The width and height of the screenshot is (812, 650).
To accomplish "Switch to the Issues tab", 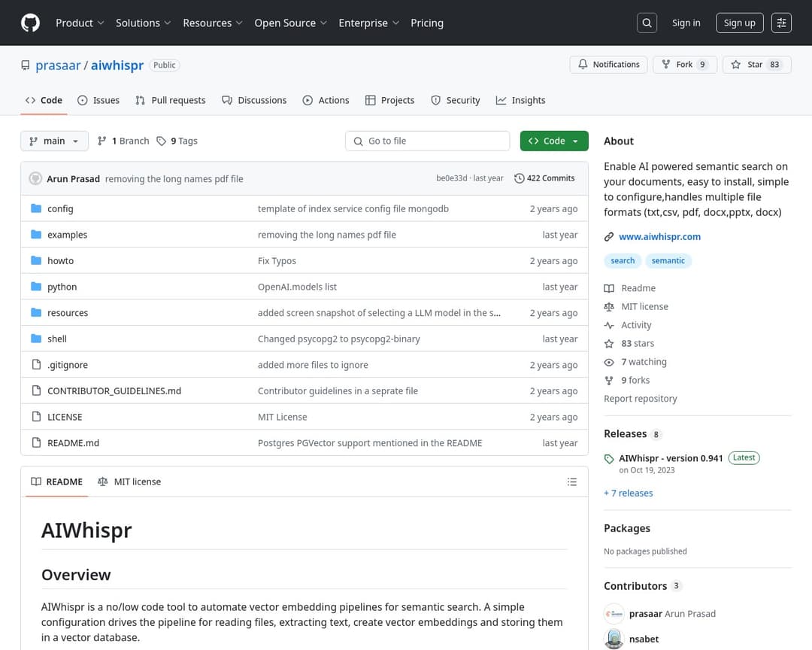I will click(98, 100).
